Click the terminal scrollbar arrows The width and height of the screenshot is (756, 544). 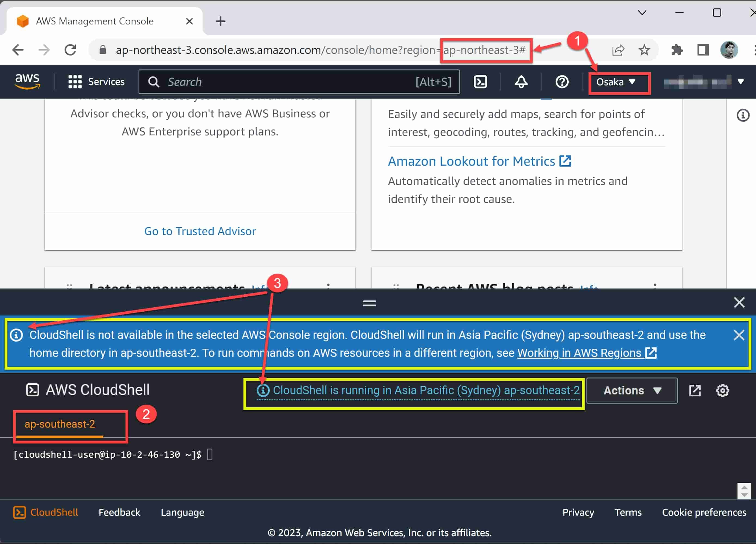[744, 491]
